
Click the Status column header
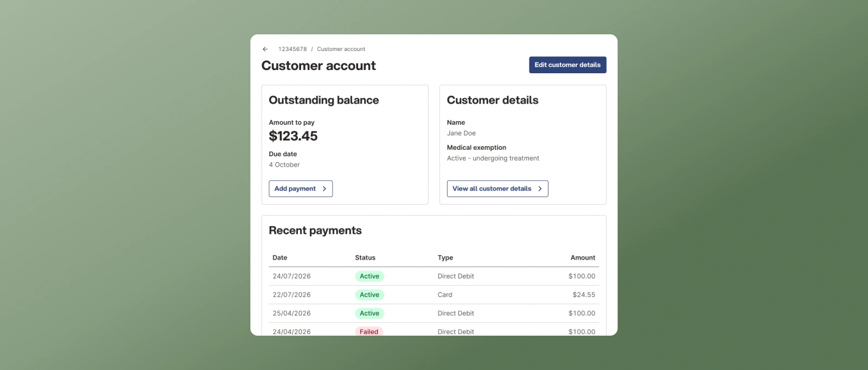(365, 258)
